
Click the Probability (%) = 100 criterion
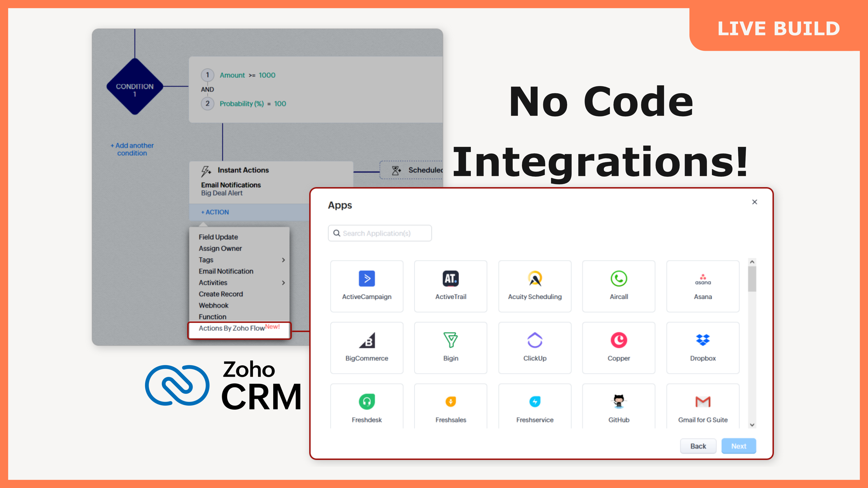click(x=253, y=103)
